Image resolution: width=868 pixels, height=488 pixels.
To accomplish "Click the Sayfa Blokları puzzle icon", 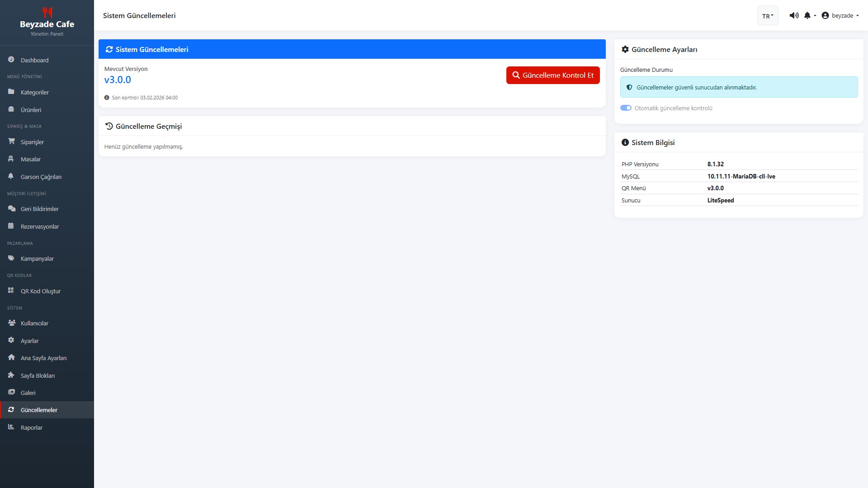I will tap(11, 375).
